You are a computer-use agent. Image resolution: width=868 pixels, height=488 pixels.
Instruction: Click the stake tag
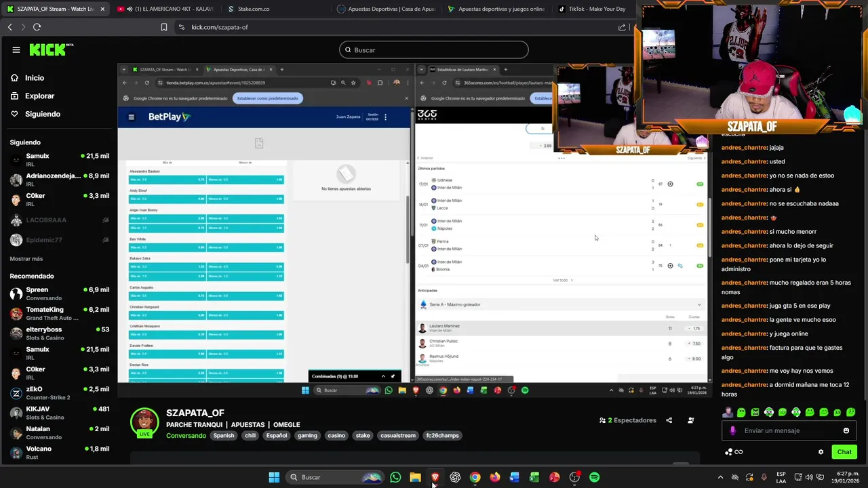(363, 436)
